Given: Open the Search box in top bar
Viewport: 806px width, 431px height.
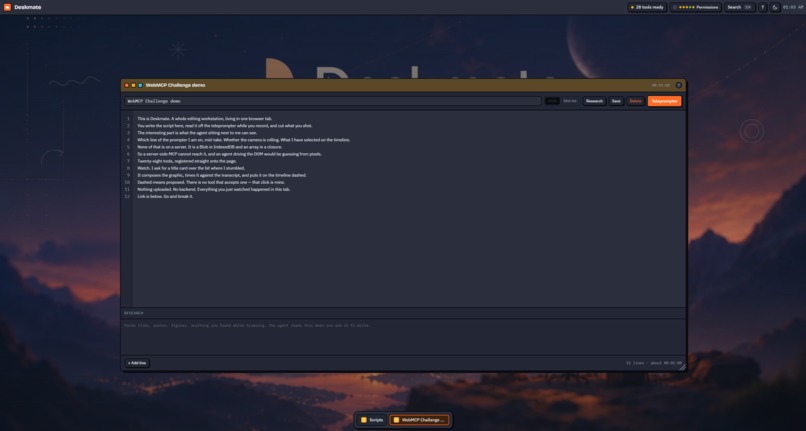Looking at the screenshot, I should [739, 7].
